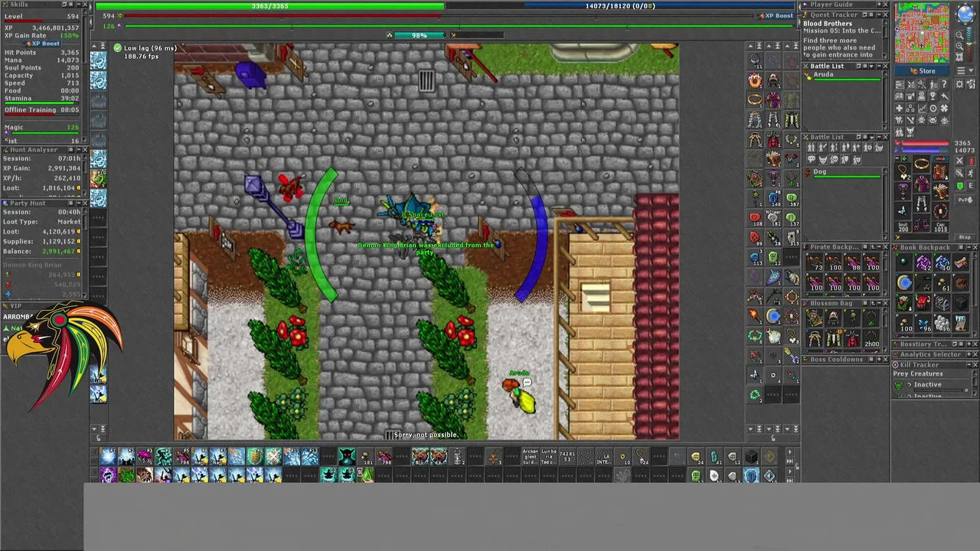Screen dimensions: 980x551
Task: Click the minimap globe compass
Action: pyautogui.click(x=965, y=14)
